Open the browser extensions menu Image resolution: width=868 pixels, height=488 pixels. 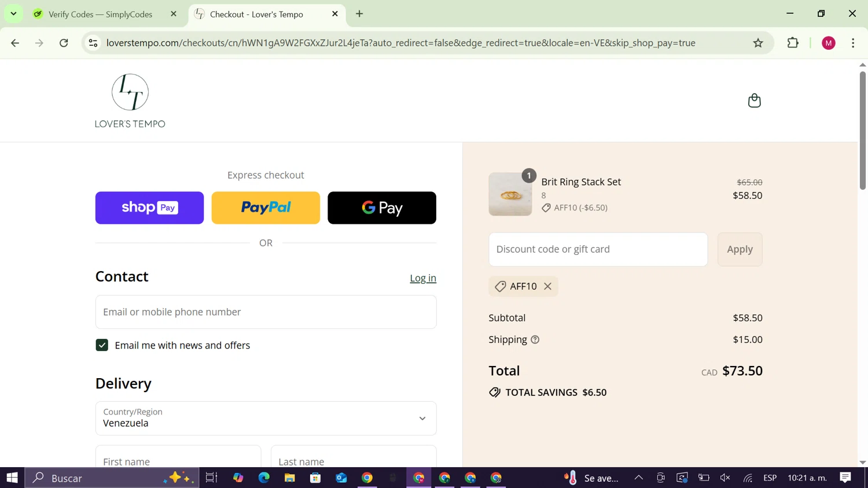coord(793,43)
